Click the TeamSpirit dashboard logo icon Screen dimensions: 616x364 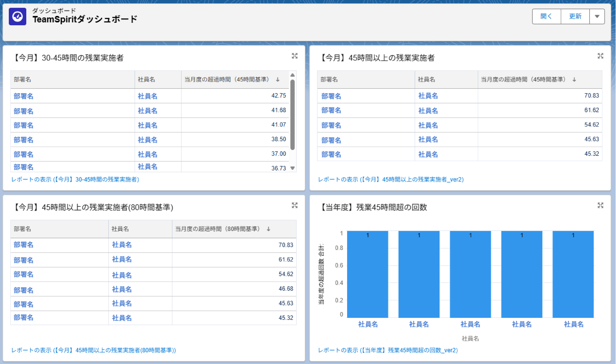click(17, 16)
